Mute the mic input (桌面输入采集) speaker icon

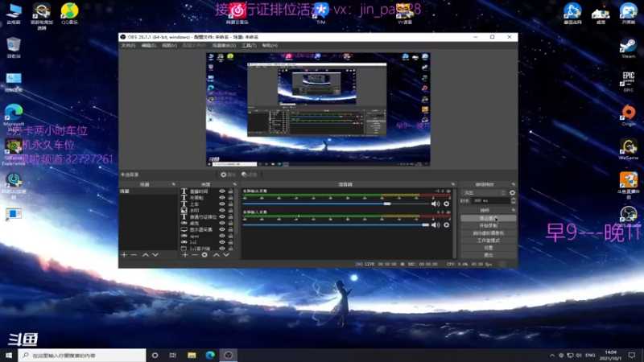[436, 225]
